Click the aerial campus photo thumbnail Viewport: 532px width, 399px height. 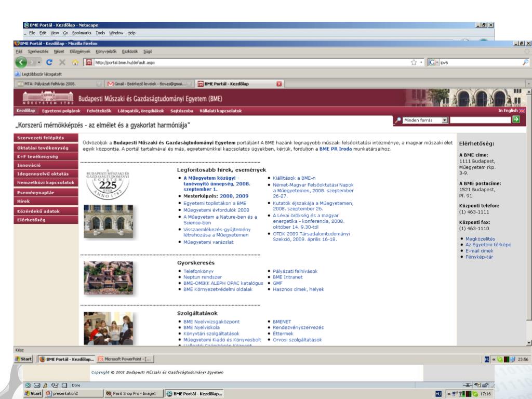tap(108, 277)
